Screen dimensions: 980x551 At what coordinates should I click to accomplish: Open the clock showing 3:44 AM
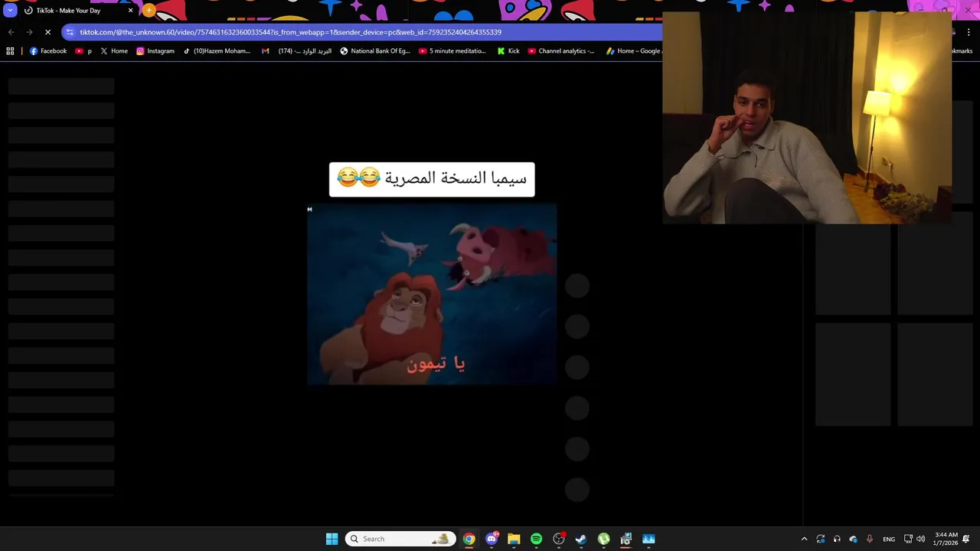pyautogui.click(x=946, y=539)
